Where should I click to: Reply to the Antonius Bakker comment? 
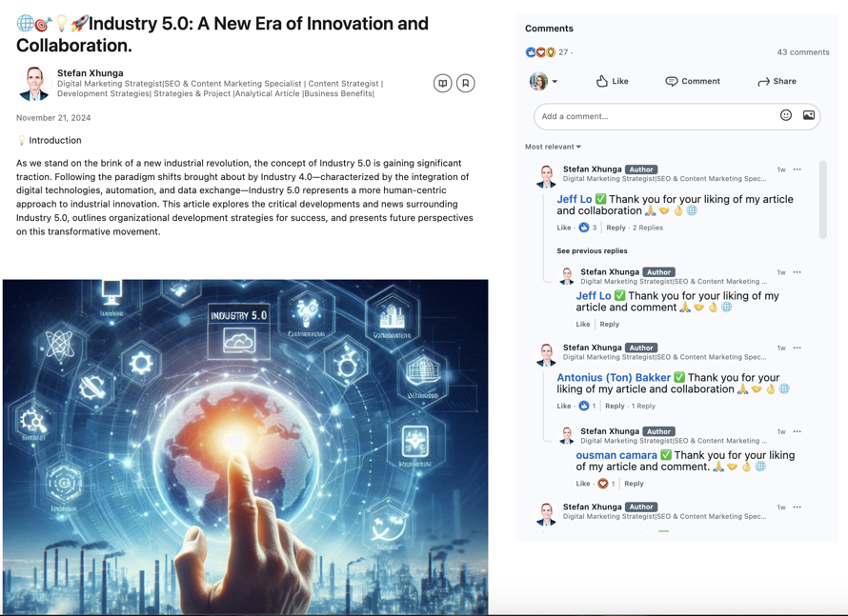(x=615, y=406)
